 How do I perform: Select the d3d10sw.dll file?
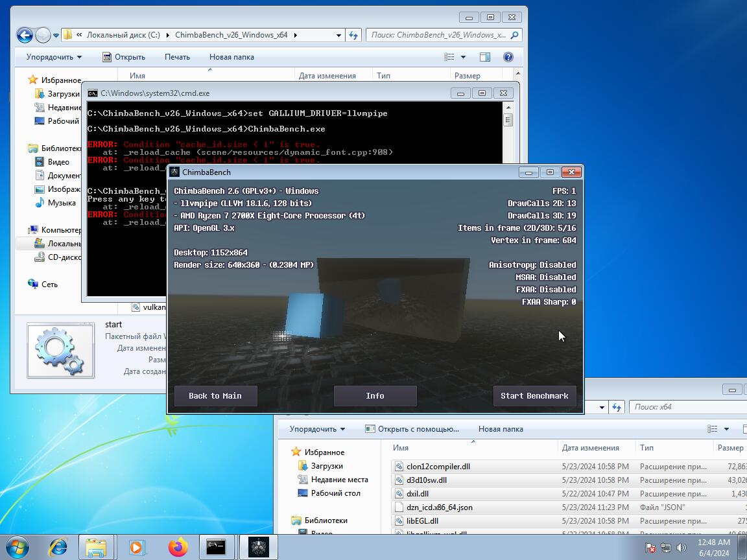point(426,480)
